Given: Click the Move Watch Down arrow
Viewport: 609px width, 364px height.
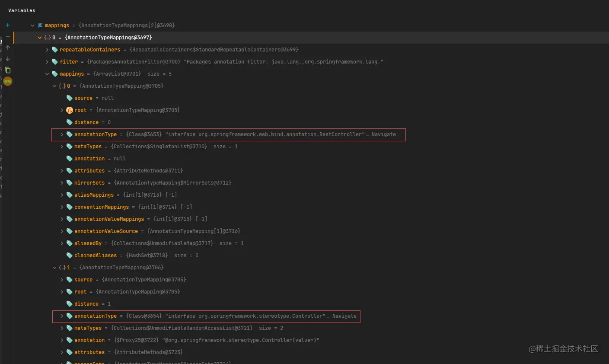Looking at the screenshot, I should point(8,59).
